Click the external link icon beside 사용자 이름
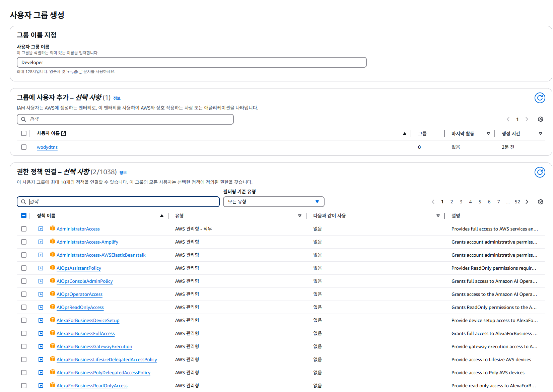The width and height of the screenshot is (553, 392). point(64,134)
